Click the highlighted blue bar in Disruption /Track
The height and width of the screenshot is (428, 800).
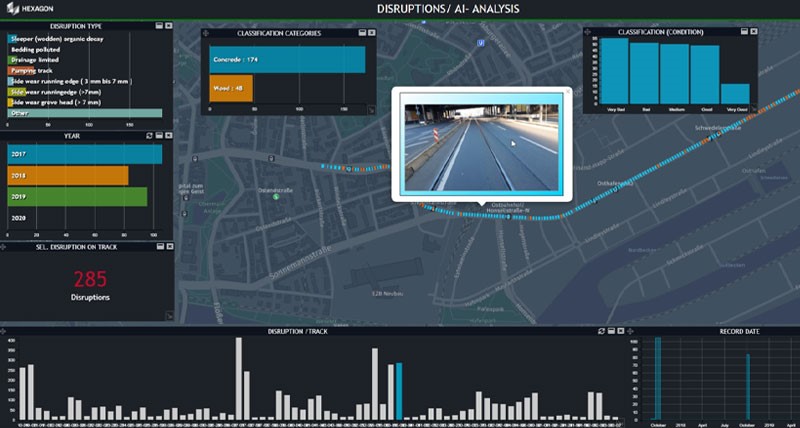click(399, 391)
